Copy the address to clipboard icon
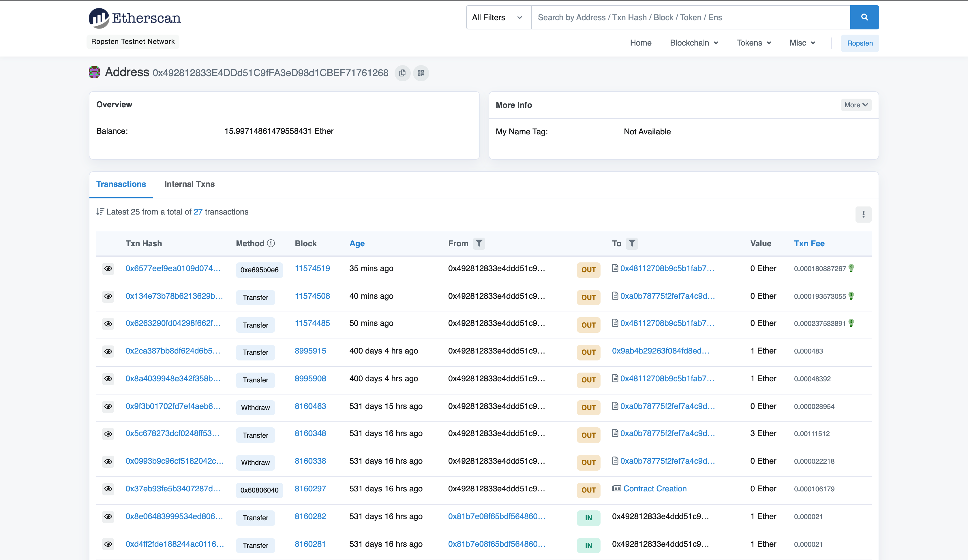The image size is (968, 560). (402, 73)
